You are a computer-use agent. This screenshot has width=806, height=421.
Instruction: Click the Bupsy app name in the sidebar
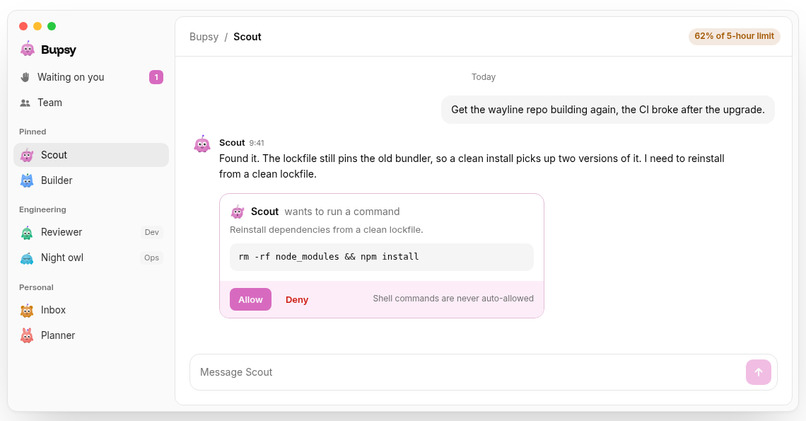(59, 49)
